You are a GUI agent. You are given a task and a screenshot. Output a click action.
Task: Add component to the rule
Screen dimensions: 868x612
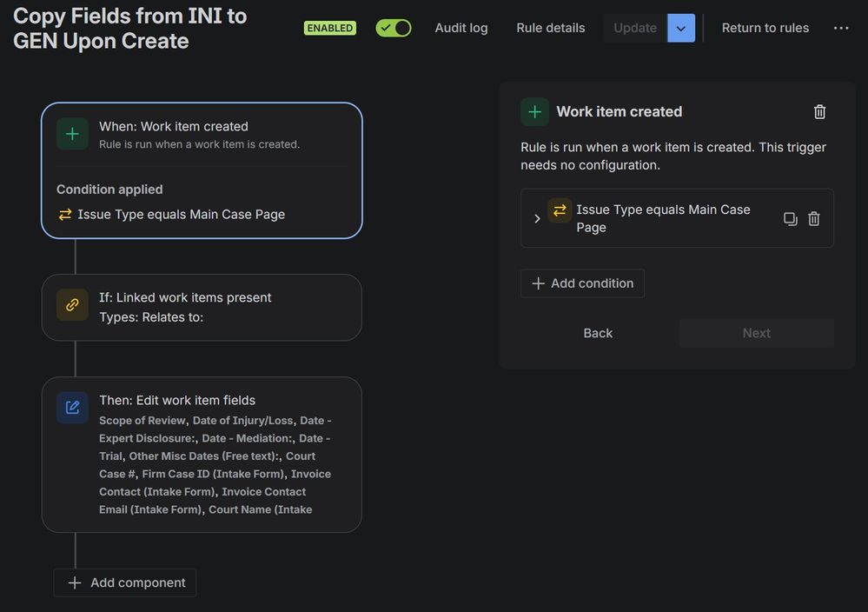click(x=125, y=582)
